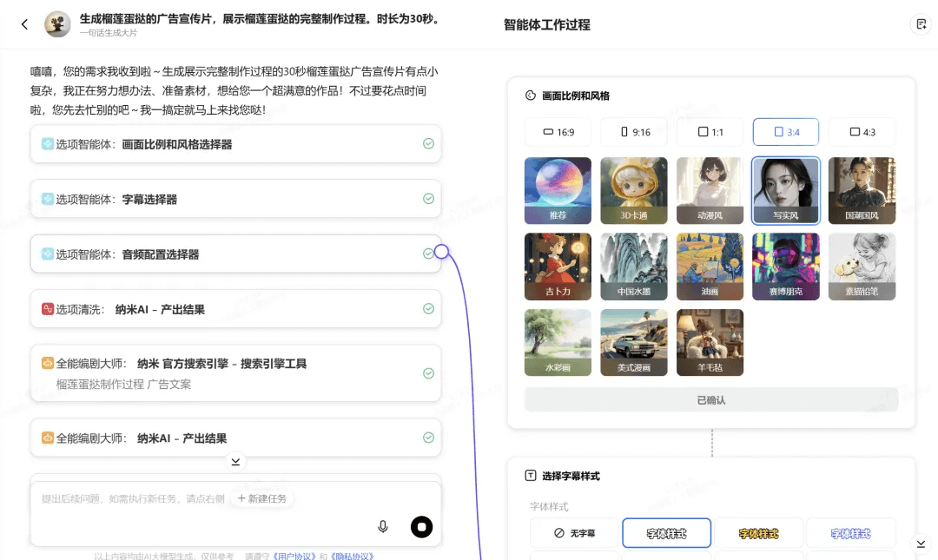Screen dimensions: 938x560
Task: Choose the 1:1 aspect ratio
Action: tap(710, 132)
